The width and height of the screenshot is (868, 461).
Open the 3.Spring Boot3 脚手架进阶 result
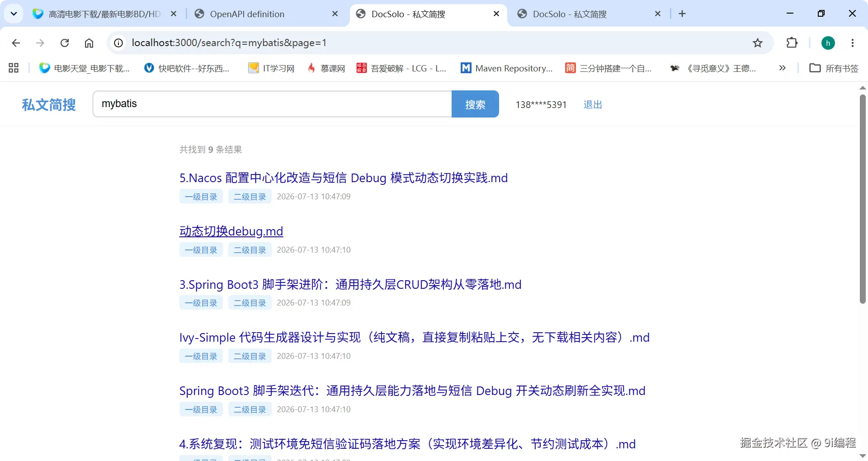coord(350,284)
